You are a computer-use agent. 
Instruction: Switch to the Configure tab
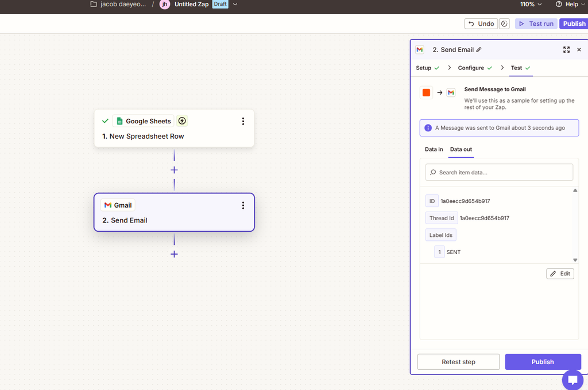click(475, 68)
